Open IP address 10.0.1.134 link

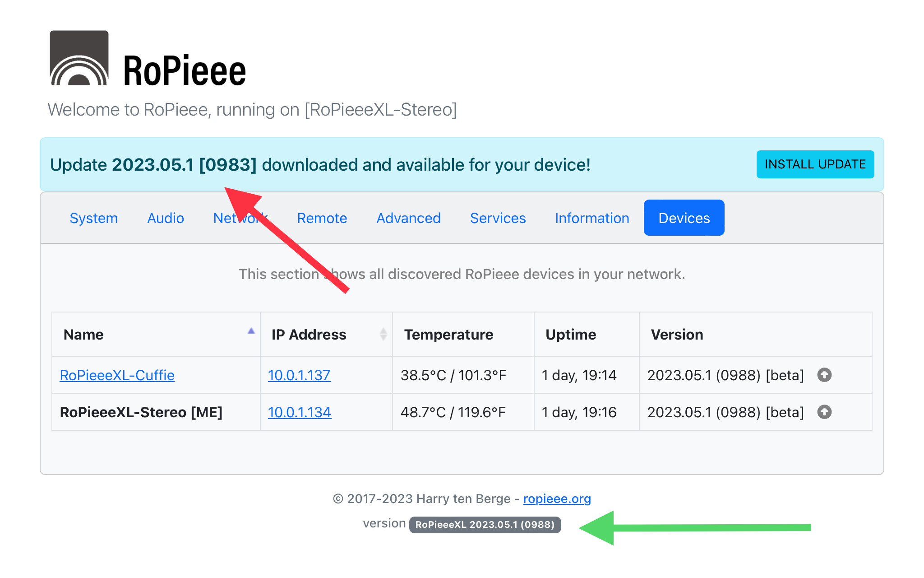[x=299, y=412]
